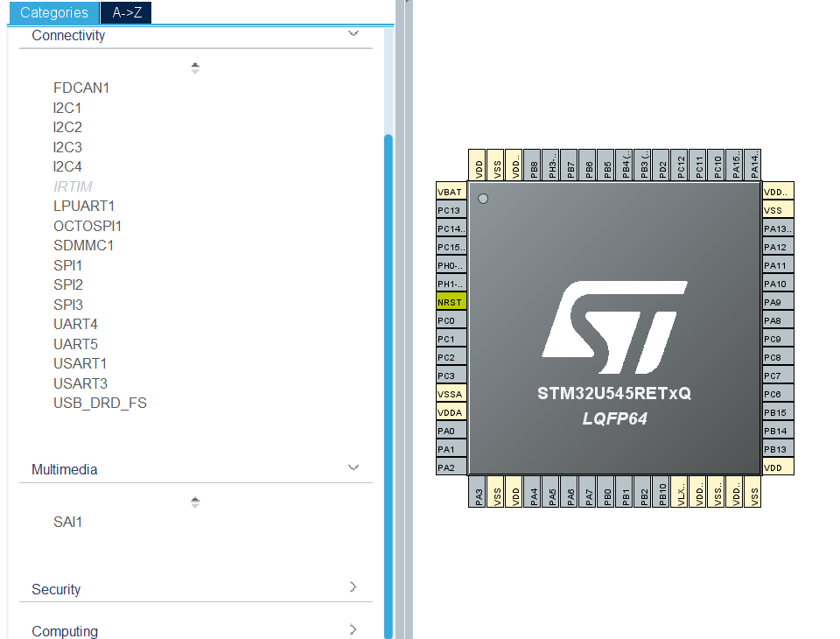Select I2C1 peripheral
840x639 pixels.
coord(67,108)
